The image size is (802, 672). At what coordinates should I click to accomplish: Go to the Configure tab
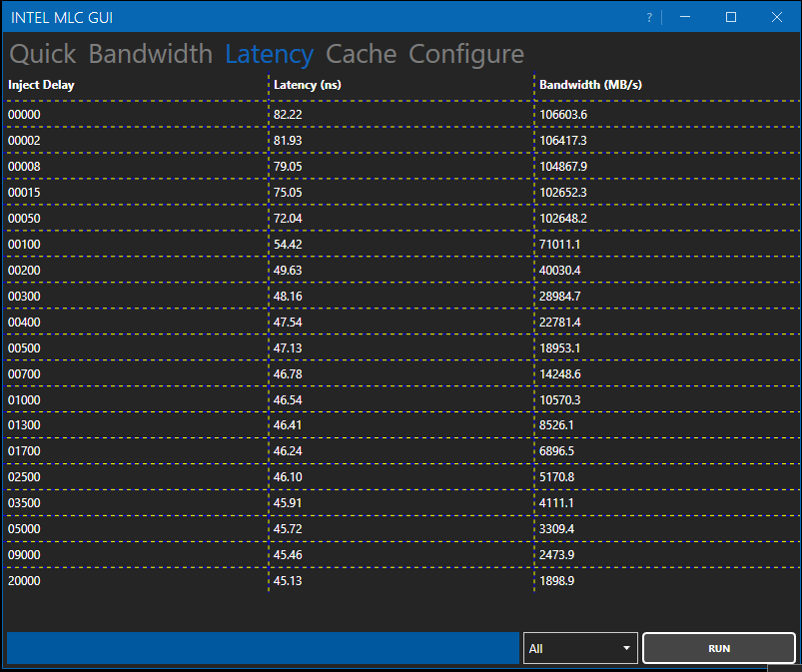point(466,54)
